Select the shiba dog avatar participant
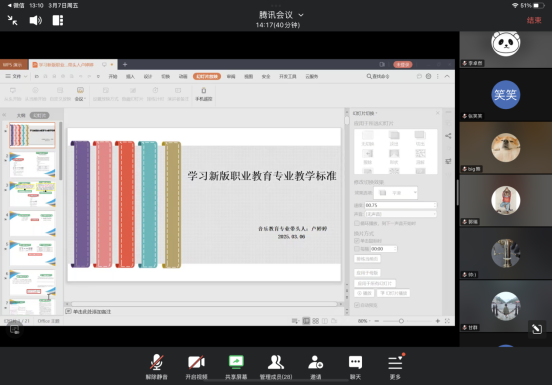This screenshot has width=552, height=386. coord(506,148)
